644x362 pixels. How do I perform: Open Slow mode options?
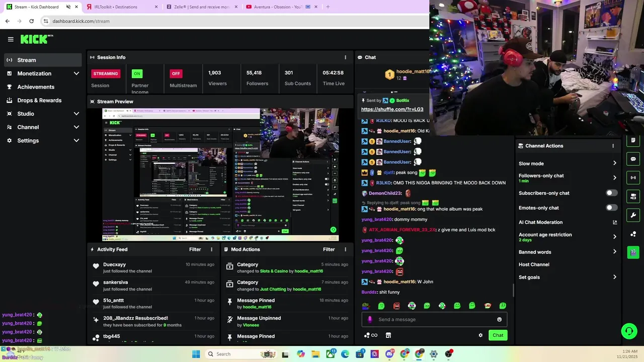point(568,163)
